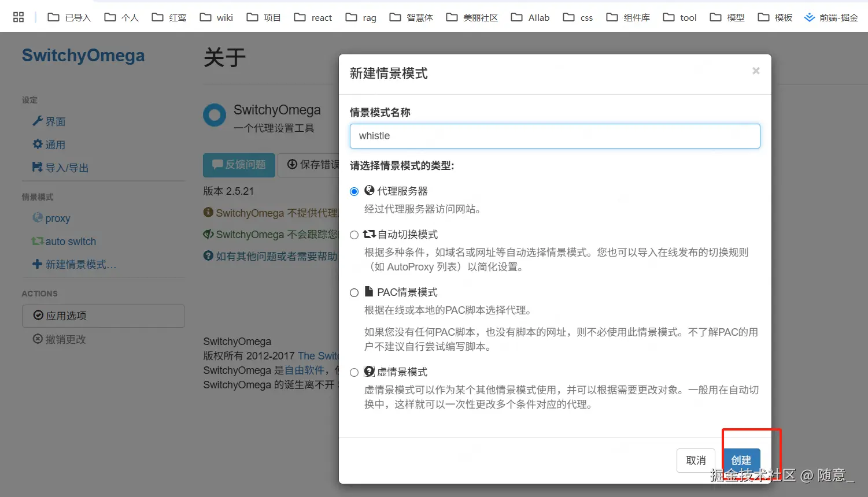Open 导入/导出 via the save-disk icon
Screen dimensions: 868x497
coord(38,167)
